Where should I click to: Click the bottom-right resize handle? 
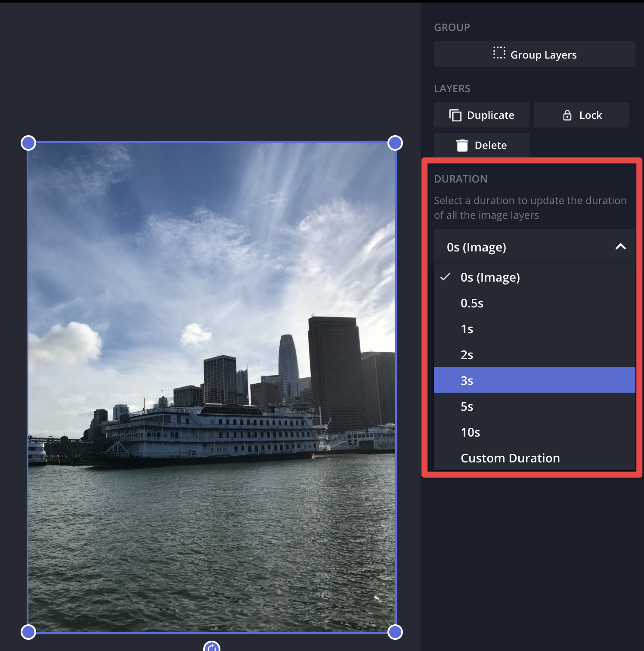[395, 632]
